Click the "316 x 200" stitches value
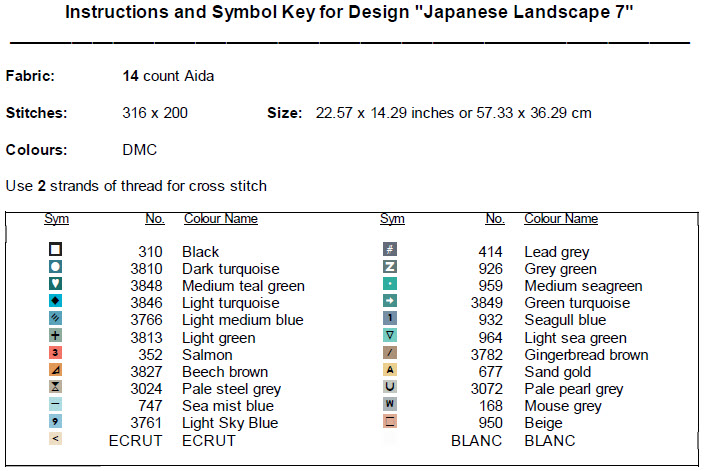The width and height of the screenshot is (705, 471). coord(155,113)
